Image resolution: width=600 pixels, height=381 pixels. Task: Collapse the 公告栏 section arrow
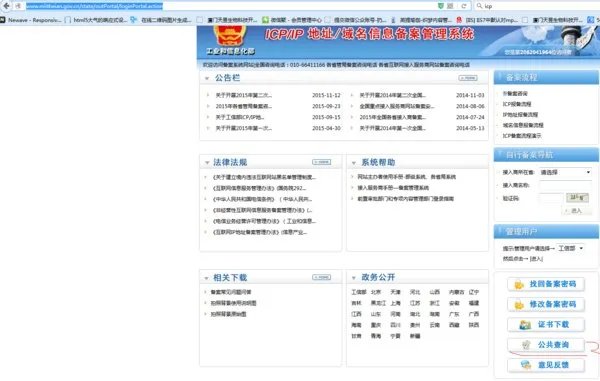[207, 78]
